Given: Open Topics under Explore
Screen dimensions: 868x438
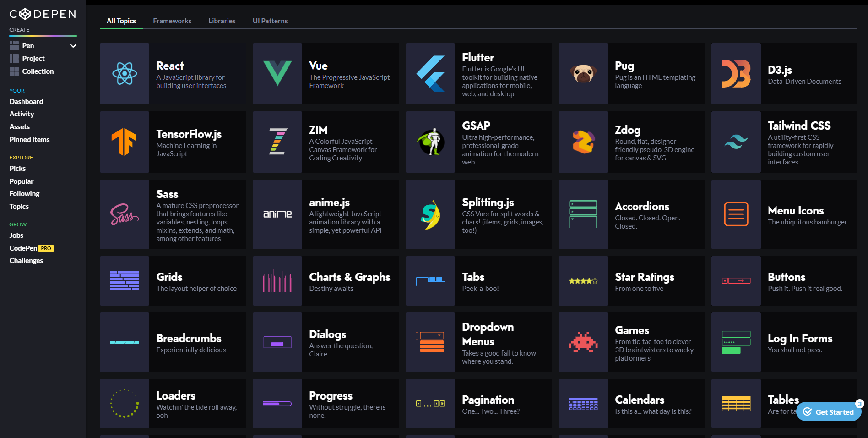Looking at the screenshot, I should pyautogui.click(x=19, y=207).
